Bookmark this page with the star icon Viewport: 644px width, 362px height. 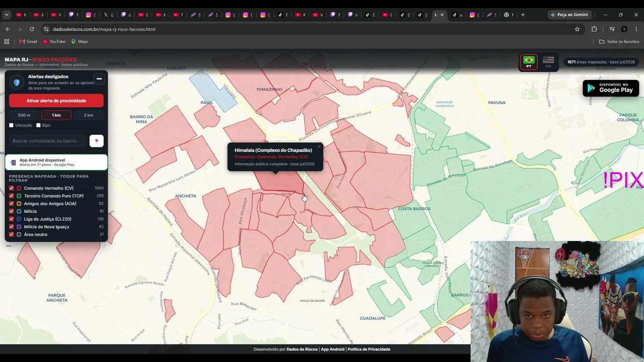click(x=577, y=29)
